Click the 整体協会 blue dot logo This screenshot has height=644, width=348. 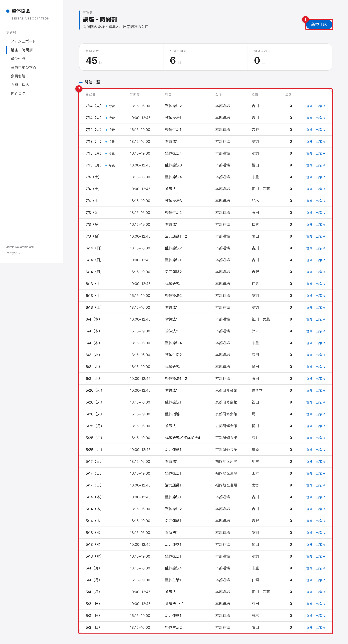[8, 11]
